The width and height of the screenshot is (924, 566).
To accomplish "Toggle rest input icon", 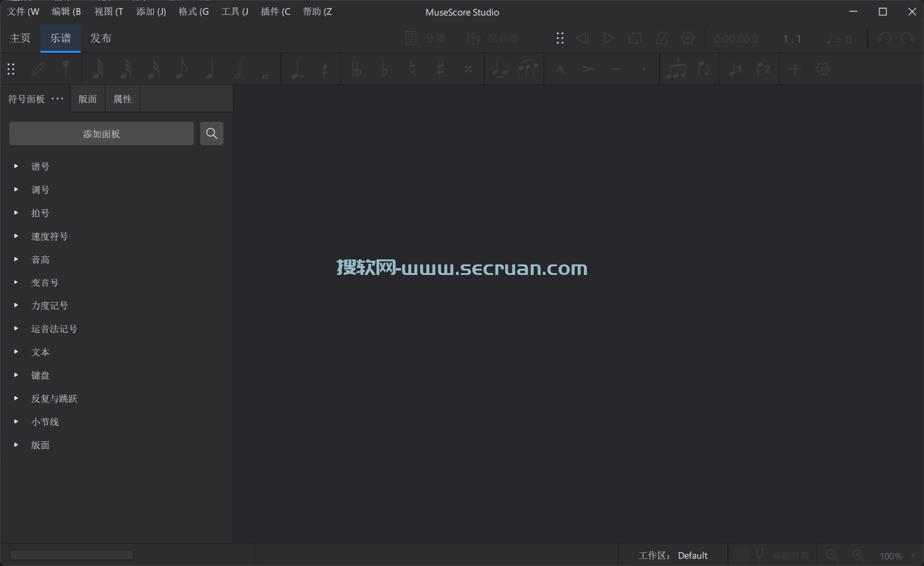I will point(325,69).
